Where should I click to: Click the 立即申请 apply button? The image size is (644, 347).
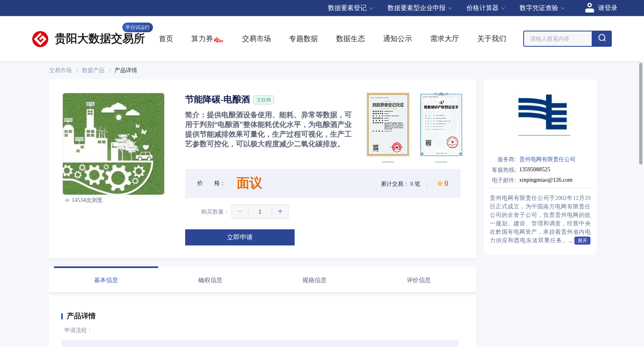click(x=240, y=237)
